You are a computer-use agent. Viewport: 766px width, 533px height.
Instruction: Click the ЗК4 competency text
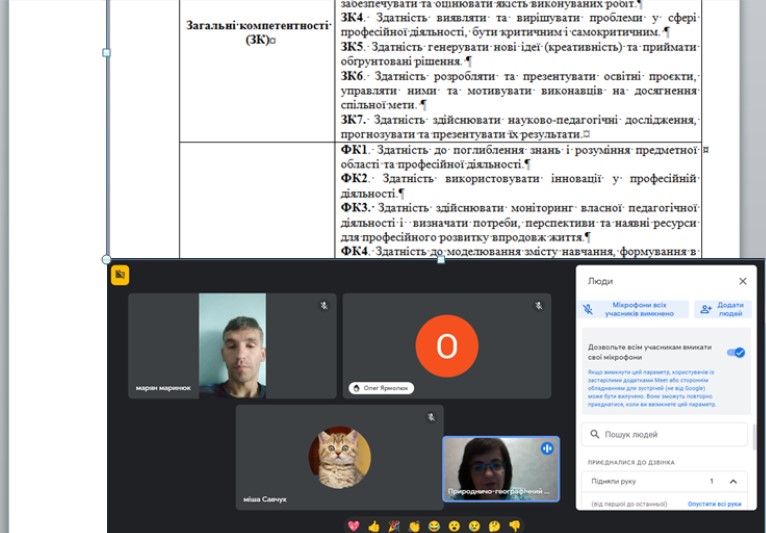pyautogui.click(x=518, y=25)
